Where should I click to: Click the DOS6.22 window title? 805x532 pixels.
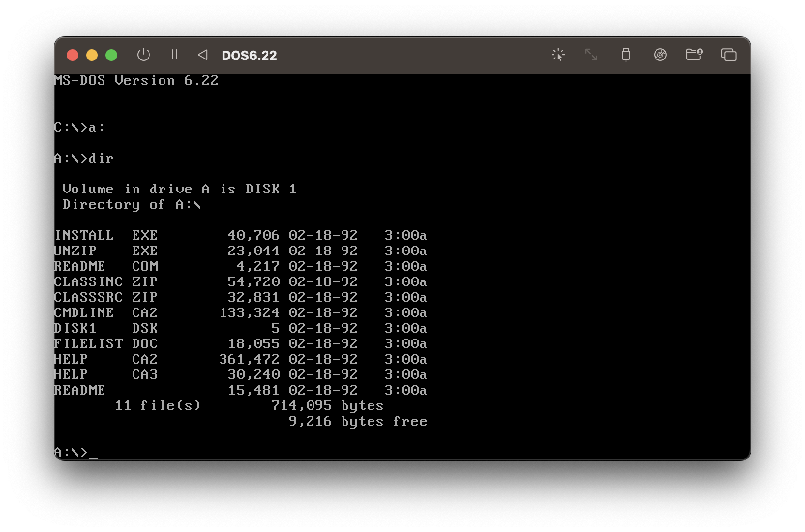pos(249,55)
